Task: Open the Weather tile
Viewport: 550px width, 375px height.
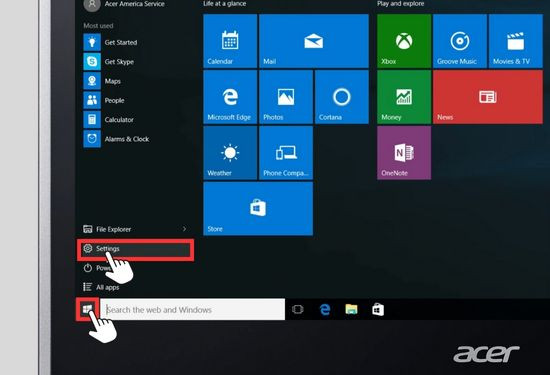Action: click(x=230, y=153)
